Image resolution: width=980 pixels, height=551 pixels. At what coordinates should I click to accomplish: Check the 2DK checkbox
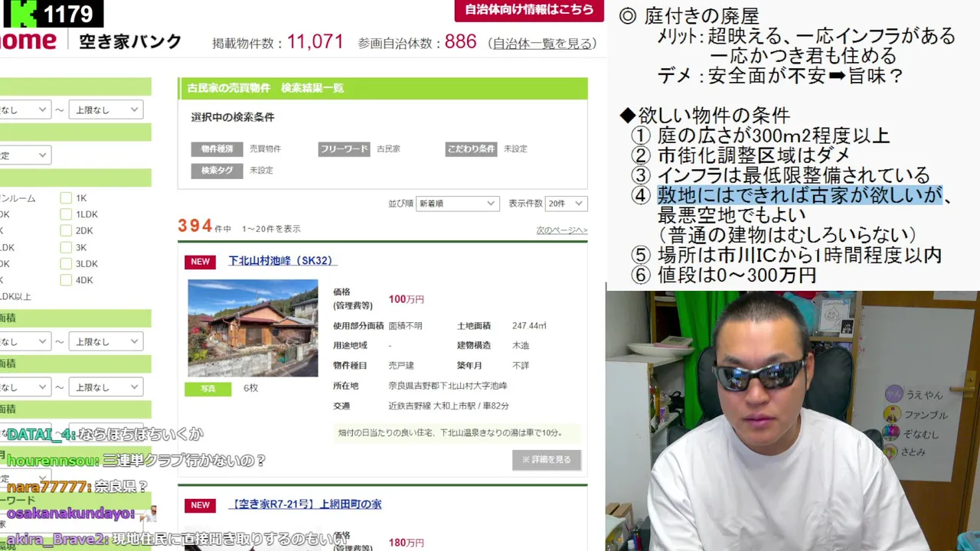(x=66, y=230)
